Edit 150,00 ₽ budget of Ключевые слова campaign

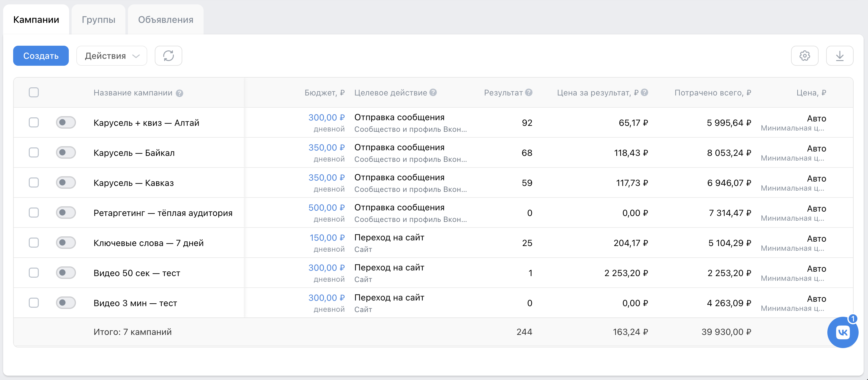click(x=327, y=238)
